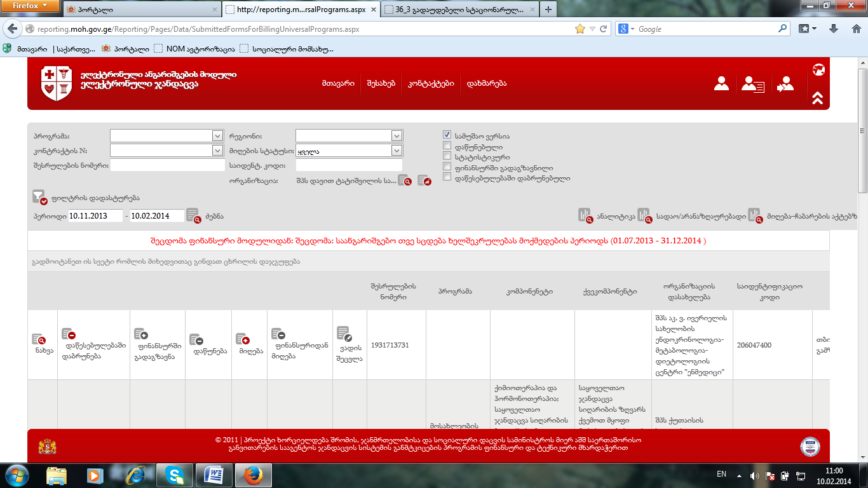The image size is (868, 488).
Task: Expand the მიღების სტატუსი dropdown
Action: click(x=397, y=151)
